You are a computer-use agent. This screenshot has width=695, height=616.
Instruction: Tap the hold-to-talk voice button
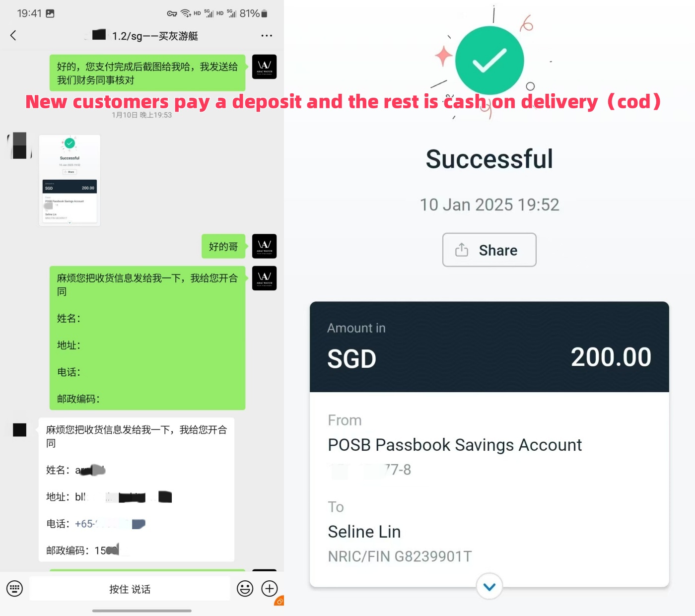130,589
